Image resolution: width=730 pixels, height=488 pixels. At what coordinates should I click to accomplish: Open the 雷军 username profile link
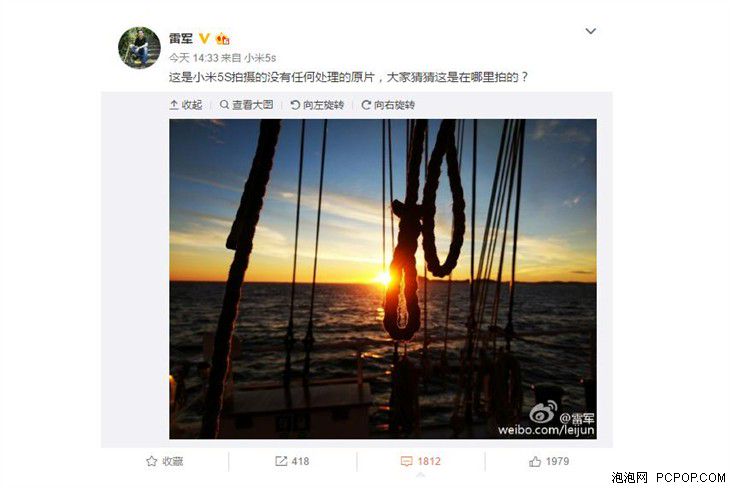point(181,39)
